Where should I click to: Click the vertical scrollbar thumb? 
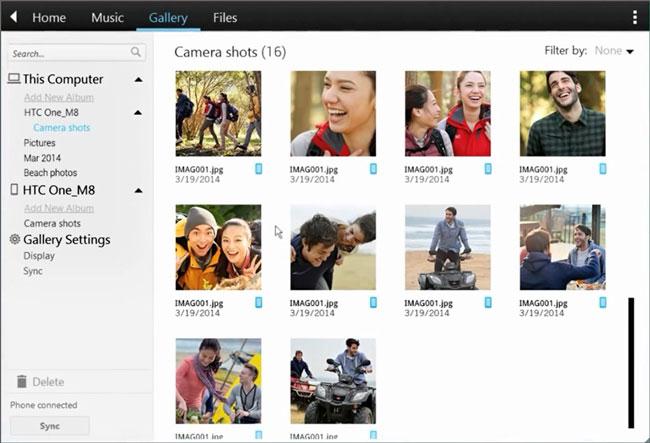631,363
